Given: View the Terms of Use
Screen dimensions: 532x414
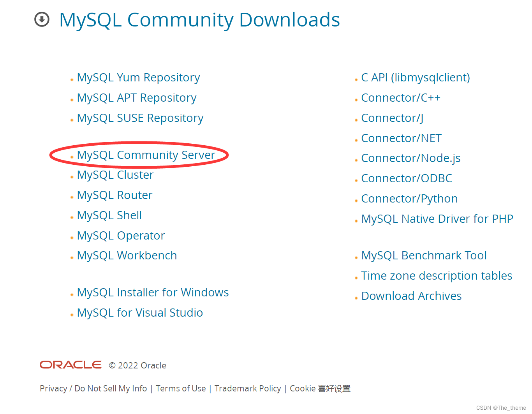Looking at the screenshot, I should 181,389.
